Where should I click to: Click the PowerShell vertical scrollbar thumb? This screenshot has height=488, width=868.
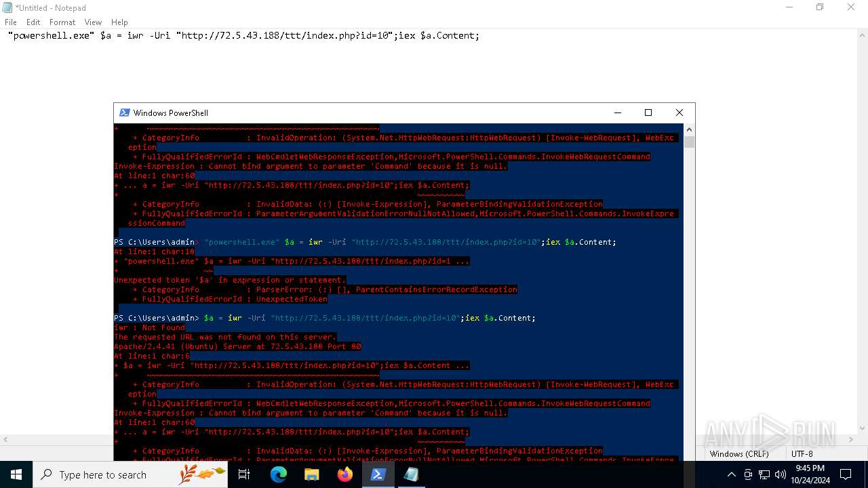[689, 142]
